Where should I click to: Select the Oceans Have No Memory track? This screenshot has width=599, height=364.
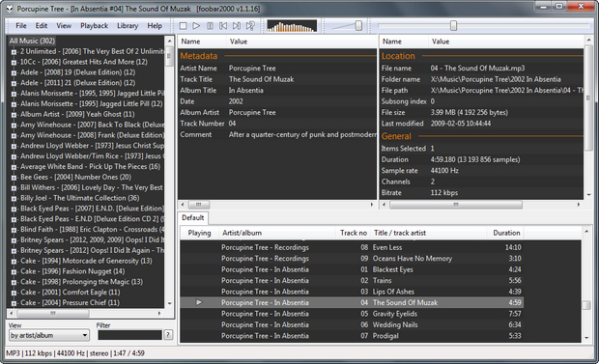pyautogui.click(x=352, y=259)
